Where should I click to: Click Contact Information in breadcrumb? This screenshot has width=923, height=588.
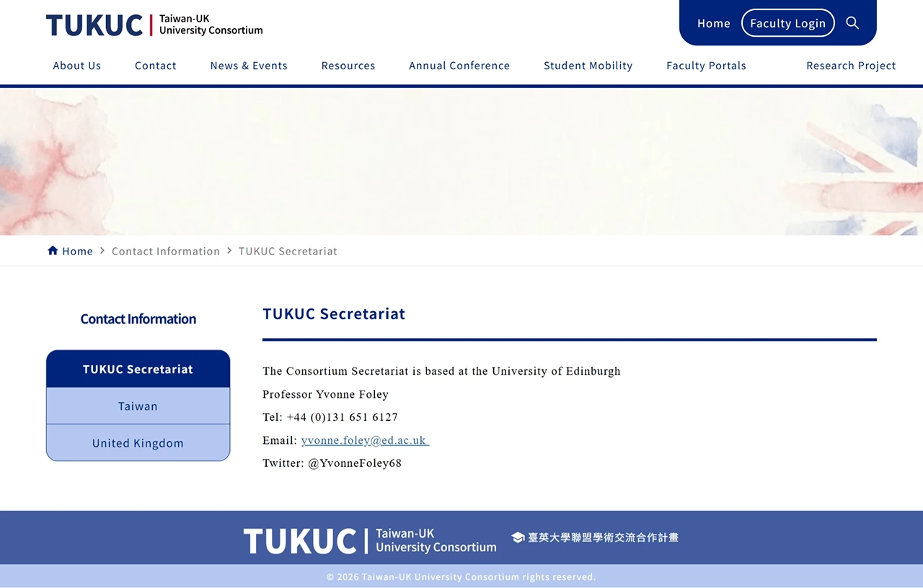point(166,251)
